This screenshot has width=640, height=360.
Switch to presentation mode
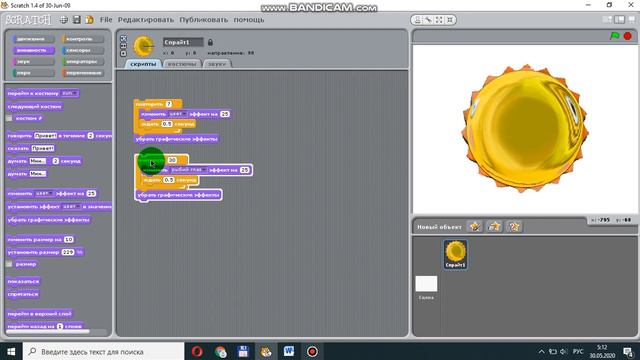[632, 20]
